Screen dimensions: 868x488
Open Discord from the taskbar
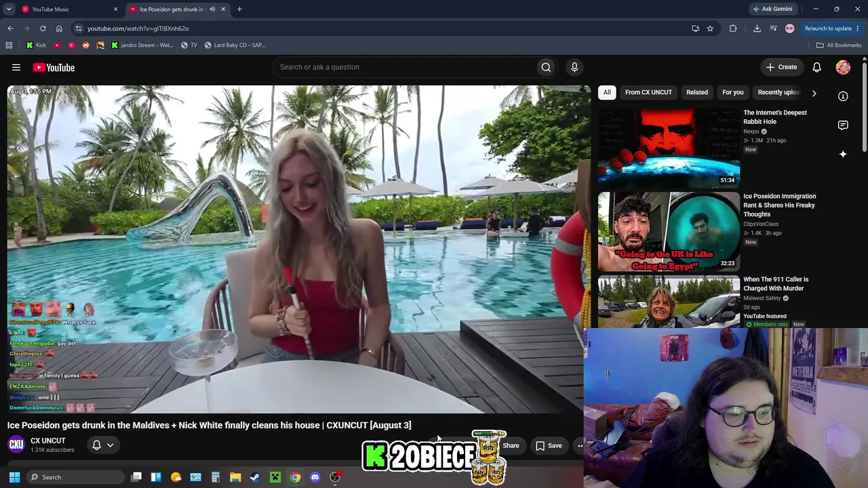coord(315,477)
